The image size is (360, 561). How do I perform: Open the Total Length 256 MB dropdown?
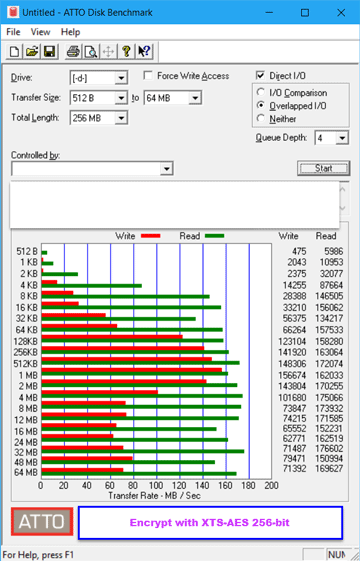(121, 118)
